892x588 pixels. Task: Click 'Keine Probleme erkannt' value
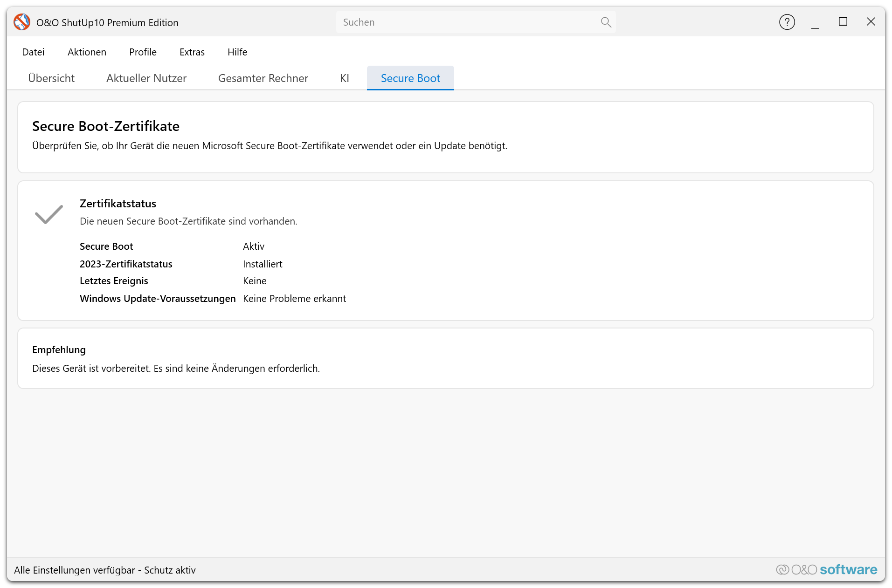click(294, 299)
